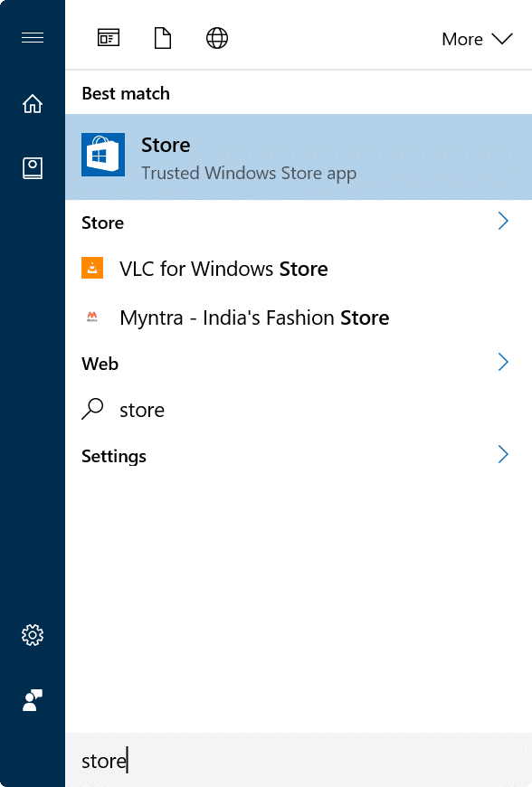Image resolution: width=532 pixels, height=787 pixels.
Task: Click the Myntra logo icon
Action: click(92, 317)
